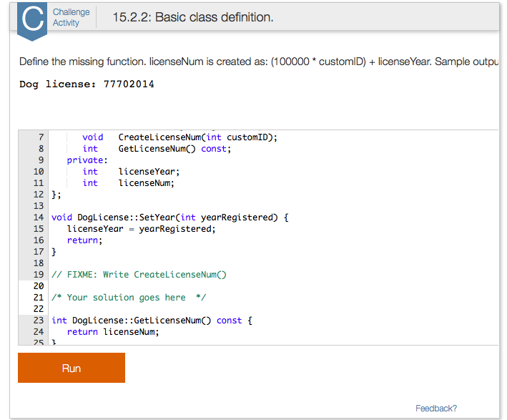Click the private: keyword line
The image size is (507, 420).
(x=87, y=160)
